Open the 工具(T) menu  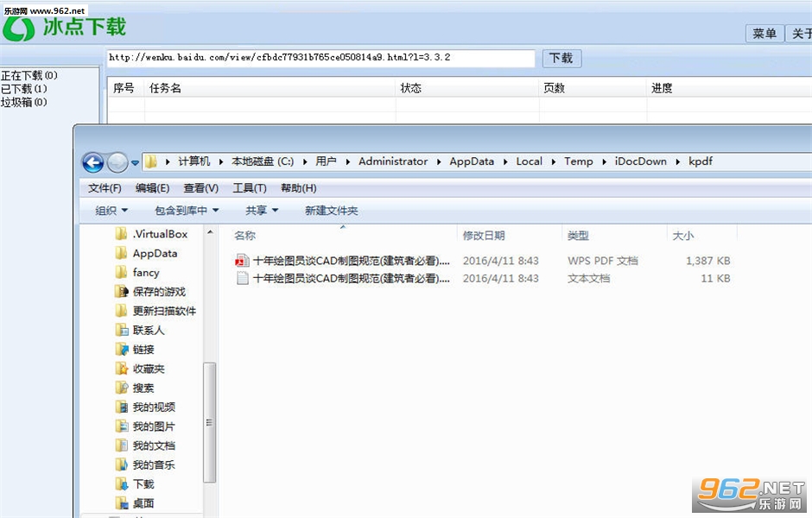(249, 188)
